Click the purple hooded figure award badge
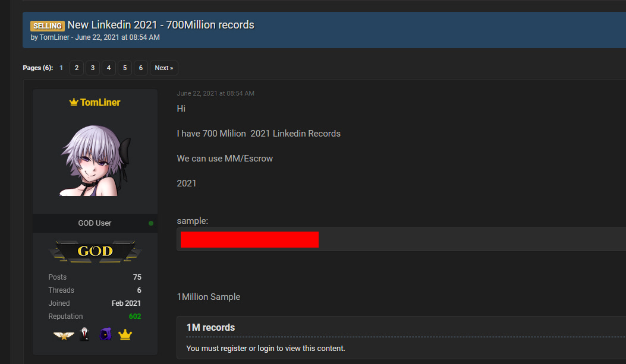 pyautogui.click(x=105, y=334)
